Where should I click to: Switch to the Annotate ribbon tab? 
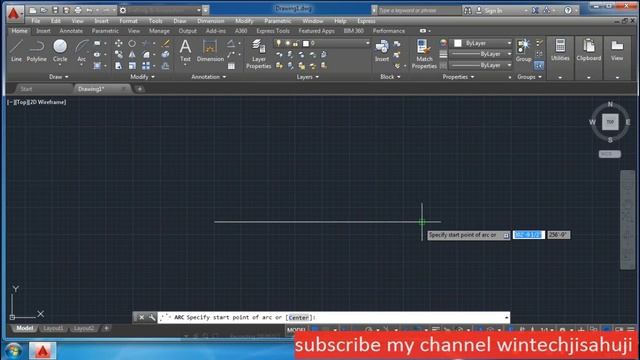click(x=71, y=31)
